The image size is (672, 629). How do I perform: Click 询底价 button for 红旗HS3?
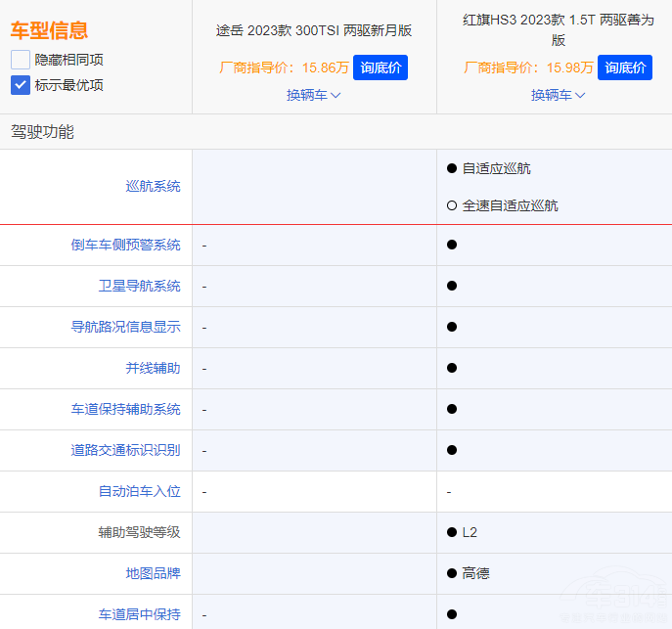(x=624, y=67)
